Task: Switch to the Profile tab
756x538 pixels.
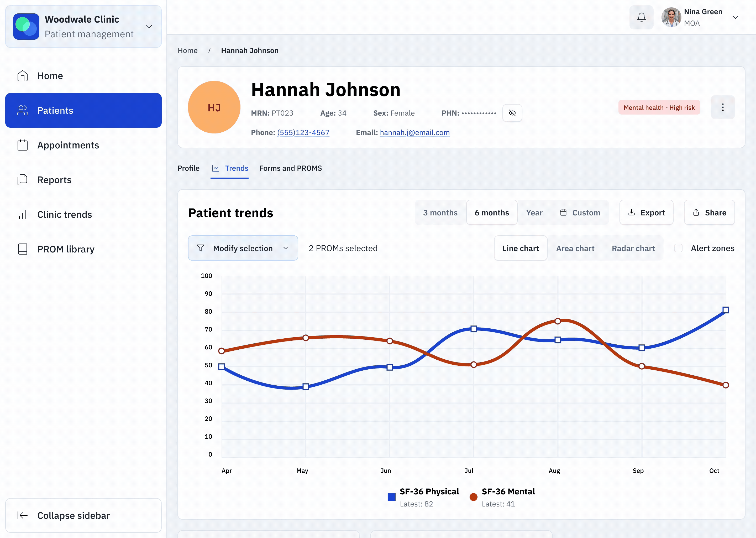Action: pyautogui.click(x=188, y=168)
